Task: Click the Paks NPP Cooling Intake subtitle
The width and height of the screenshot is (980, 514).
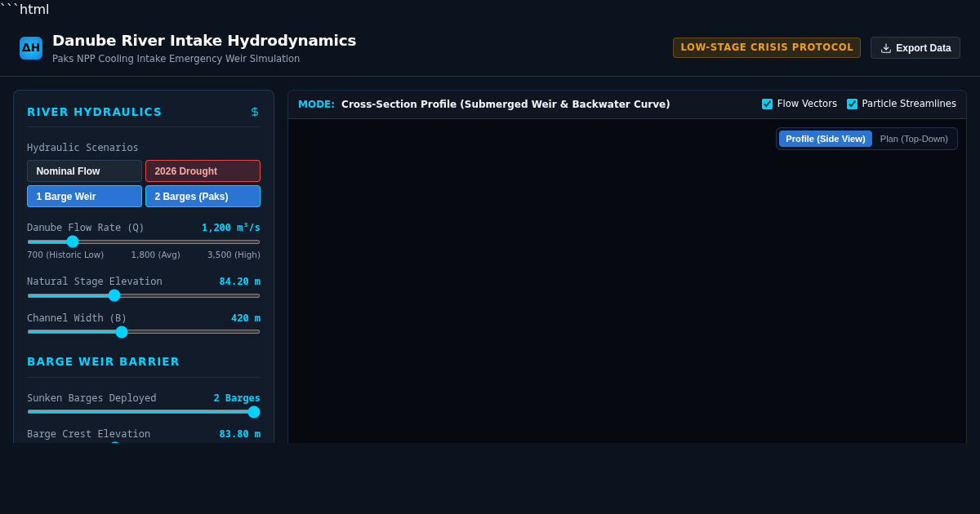Action: pyautogui.click(x=176, y=59)
